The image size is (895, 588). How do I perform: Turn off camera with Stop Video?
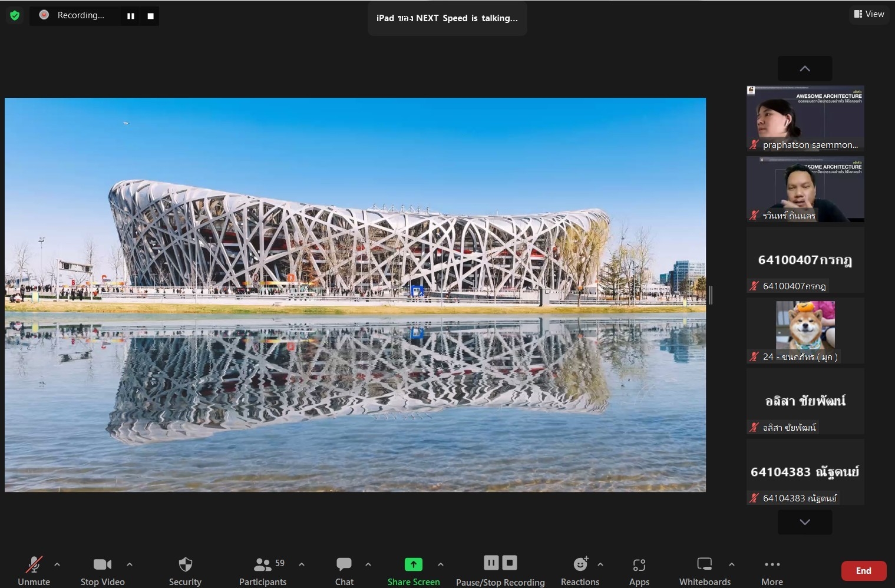pos(103,570)
